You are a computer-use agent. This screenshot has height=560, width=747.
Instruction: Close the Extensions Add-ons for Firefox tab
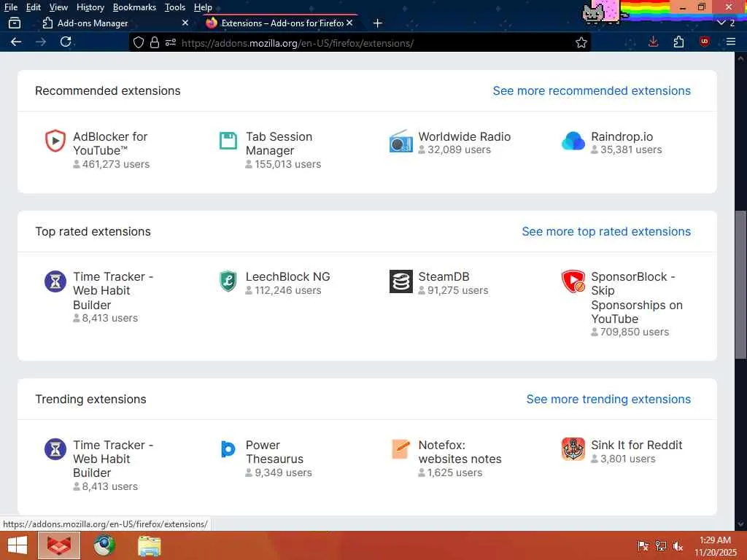click(349, 23)
